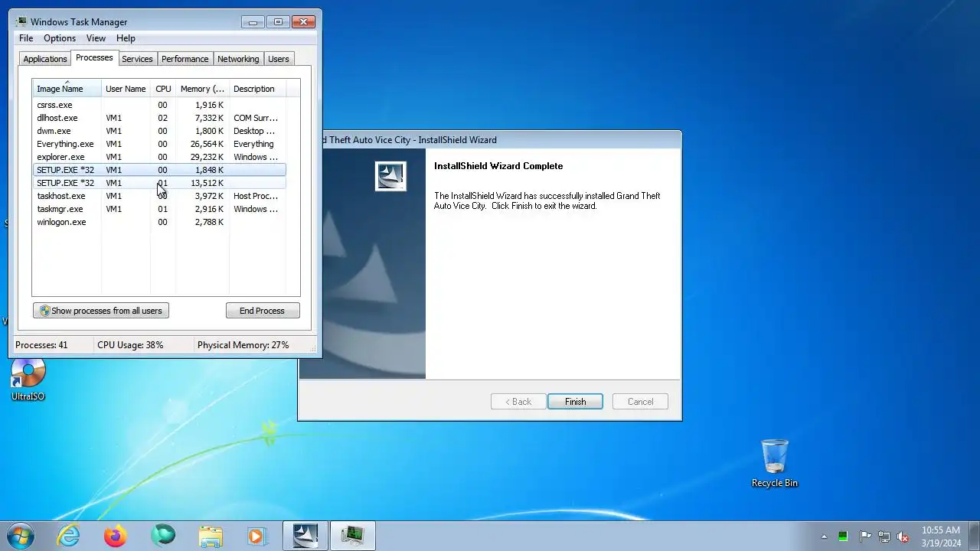The image size is (980, 551).
Task: Open the Help menu
Action: [126, 38]
